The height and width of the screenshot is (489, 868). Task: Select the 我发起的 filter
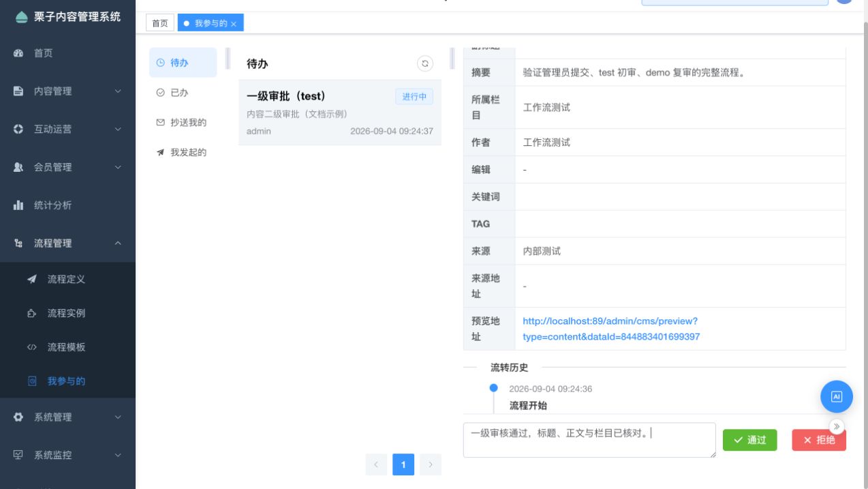coord(183,153)
